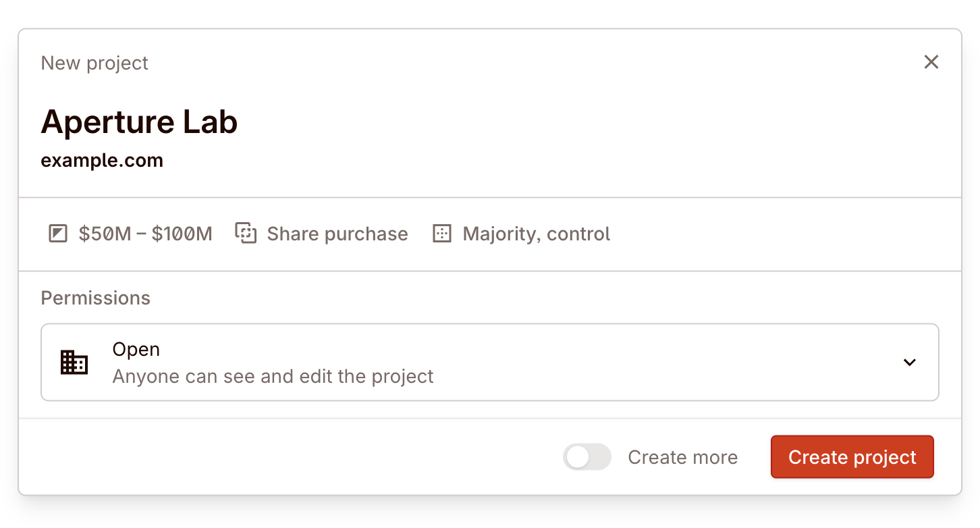Image resolution: width=980 pixels, height=528 pixels.
Task: Expand the Permissions dropdown chevron
Action: pyautogui.click(x=909, y=363)
